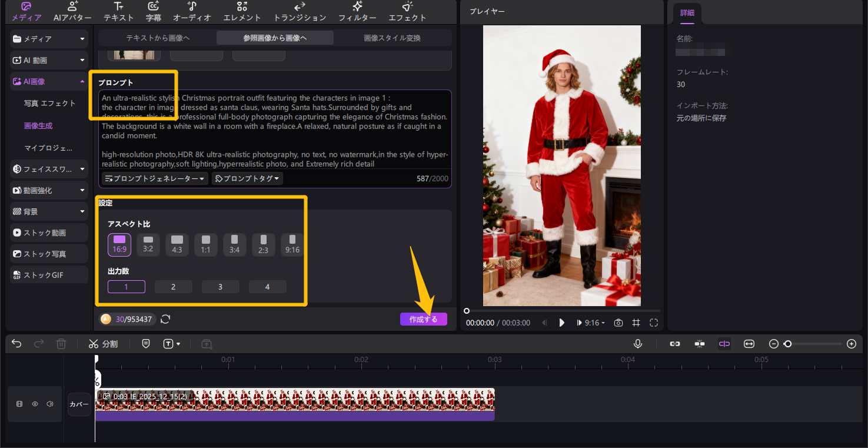This screenshot has height=448, width=868.
Task: Open the プロンプトタグ dropdown
Action: click(247, 178)
